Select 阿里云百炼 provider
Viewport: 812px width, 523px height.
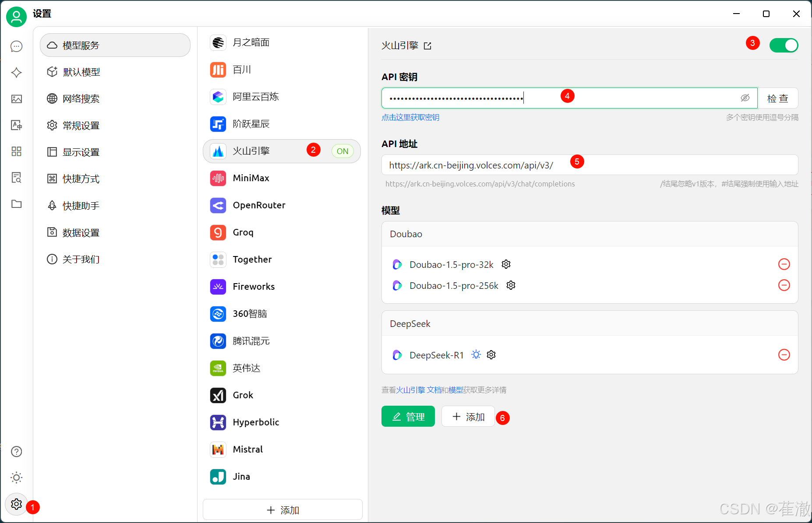282,97
